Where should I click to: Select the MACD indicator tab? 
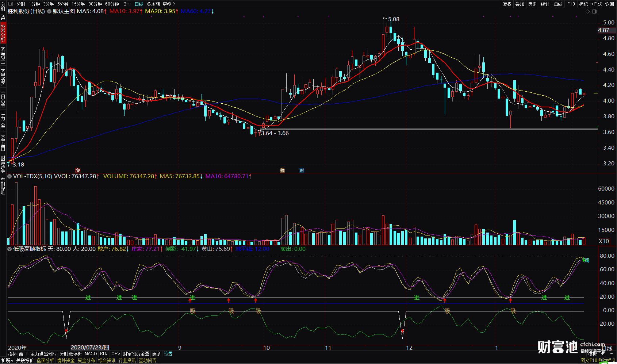pos(91,354)
